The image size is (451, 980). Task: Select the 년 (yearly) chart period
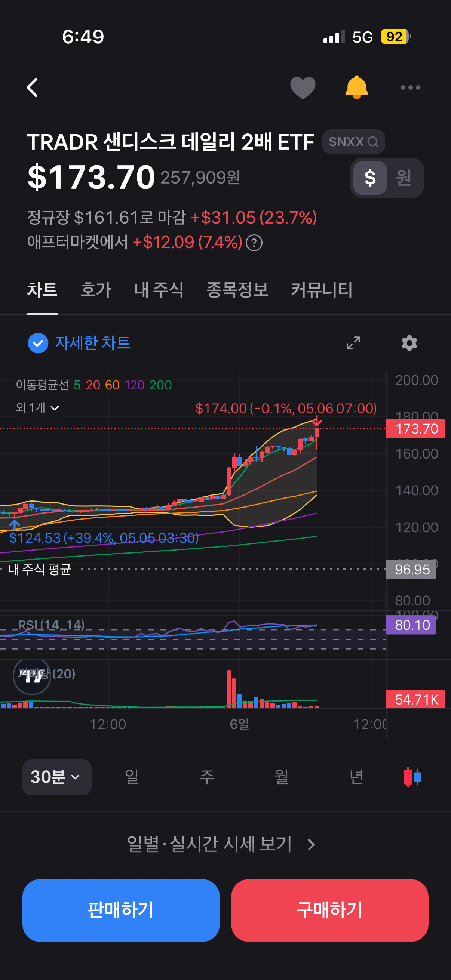356,777
